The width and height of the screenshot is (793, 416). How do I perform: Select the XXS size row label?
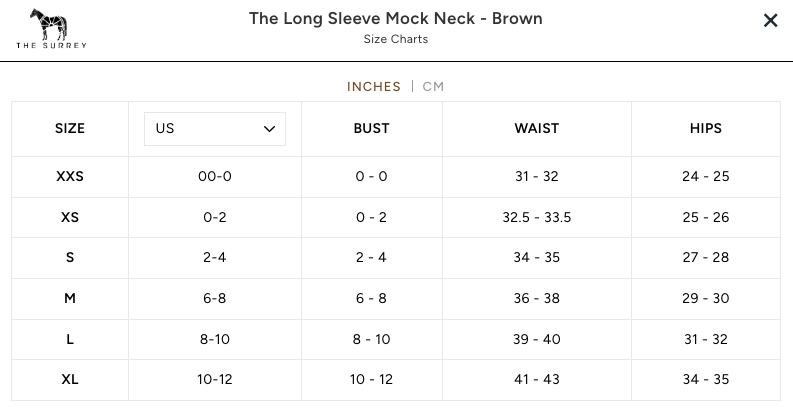tap(70, 177)
